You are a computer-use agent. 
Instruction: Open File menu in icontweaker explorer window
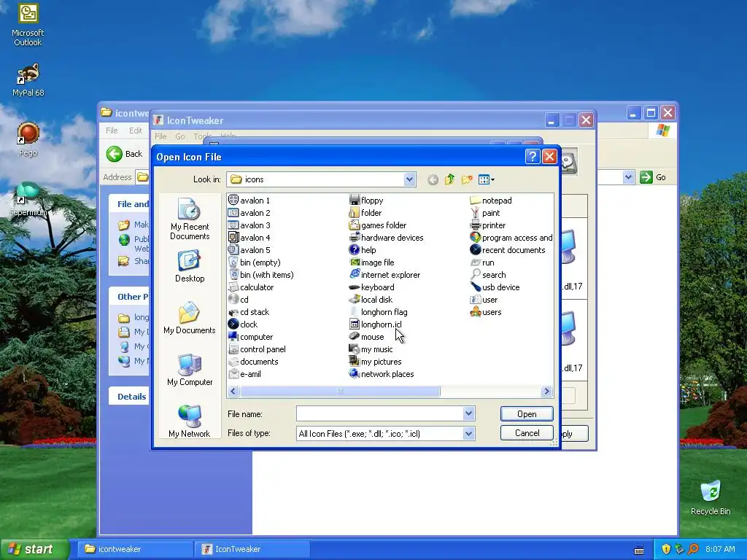pyautogui.click(x=112, y=131)
